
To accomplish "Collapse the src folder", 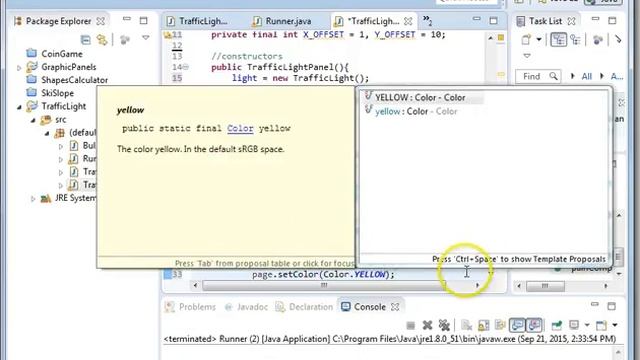I will (33, 120).
